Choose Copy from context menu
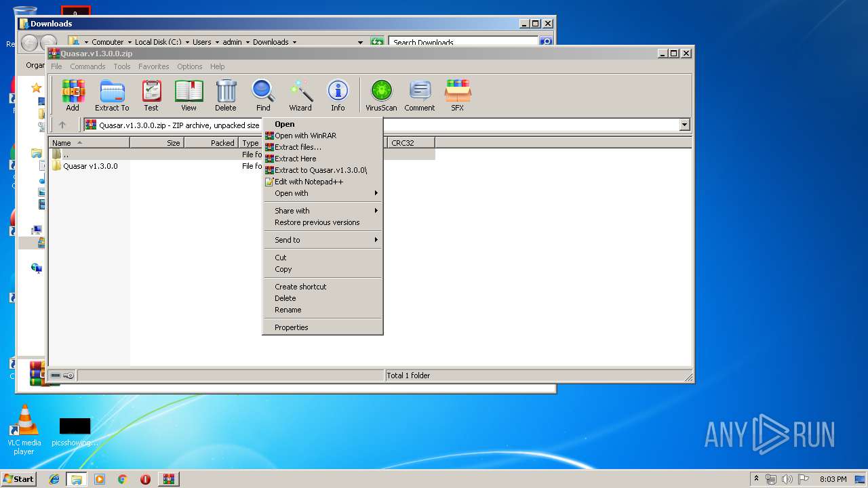The width and height of the screenshot is (868, 488). coord(323,269)
